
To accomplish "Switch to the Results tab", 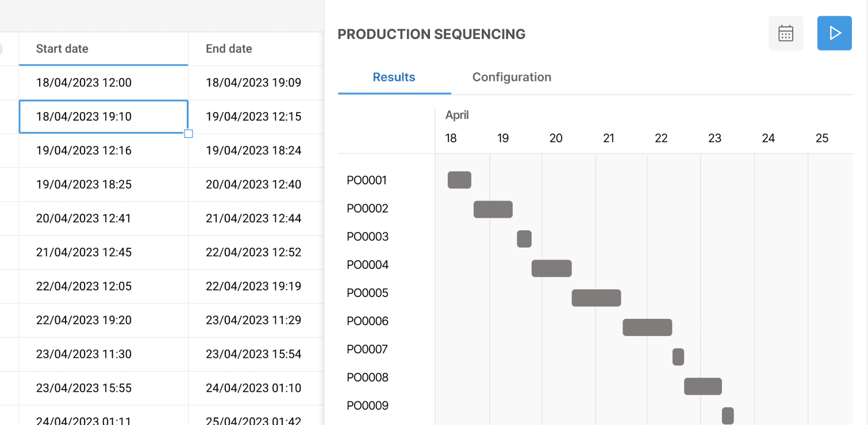I will click(x=394, y=77).
